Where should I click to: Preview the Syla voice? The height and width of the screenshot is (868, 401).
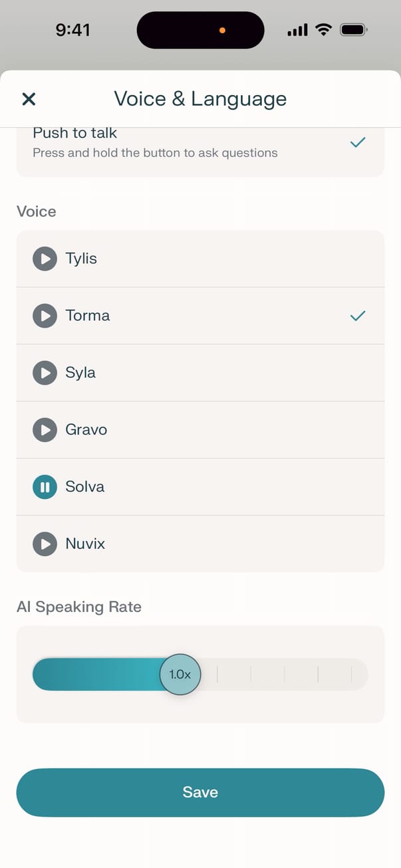pos(45,373)
